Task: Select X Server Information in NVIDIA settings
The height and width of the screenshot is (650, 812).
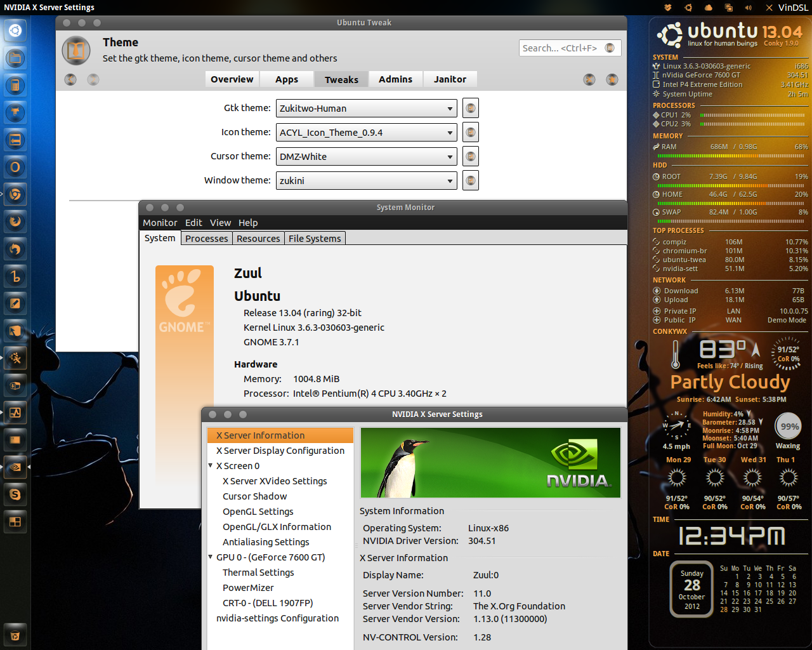Action: (x=280, y=435)
